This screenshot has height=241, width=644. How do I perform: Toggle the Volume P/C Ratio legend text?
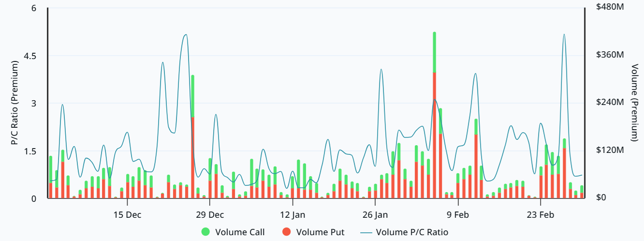click(412, 232)
